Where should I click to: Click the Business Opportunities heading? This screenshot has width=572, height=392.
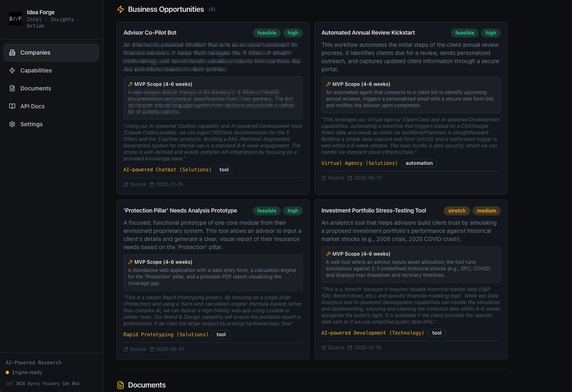(166, 9)
